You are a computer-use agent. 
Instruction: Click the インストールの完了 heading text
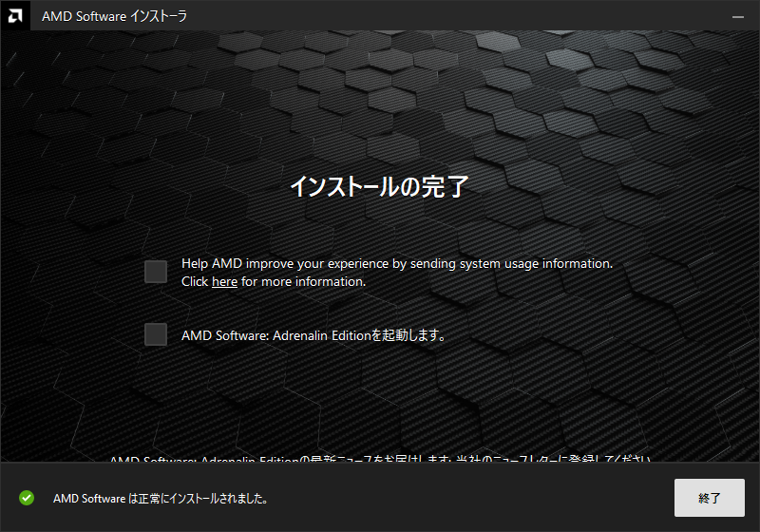pos(379,186)
